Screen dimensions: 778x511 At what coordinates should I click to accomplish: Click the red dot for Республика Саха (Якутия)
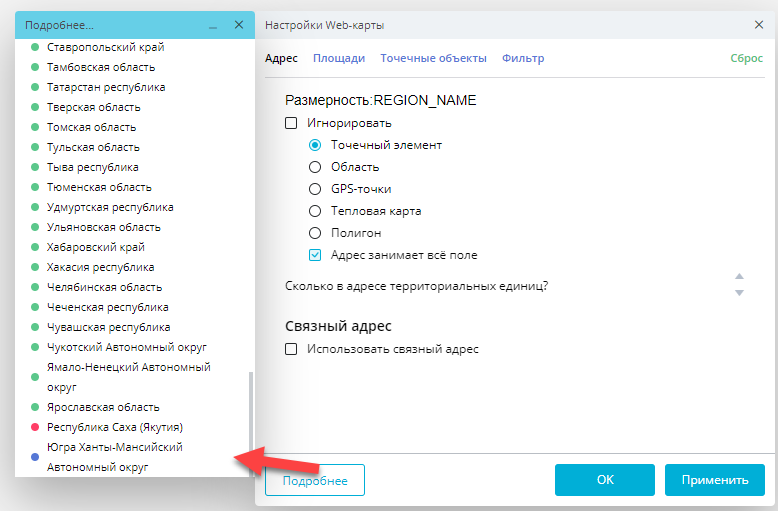(x=35, y=427)
